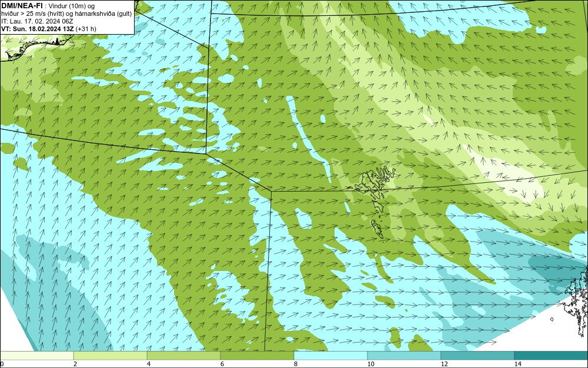
Task: Click the southern Faroe island Suðuroy outline
Action: [x=377, y=230]
